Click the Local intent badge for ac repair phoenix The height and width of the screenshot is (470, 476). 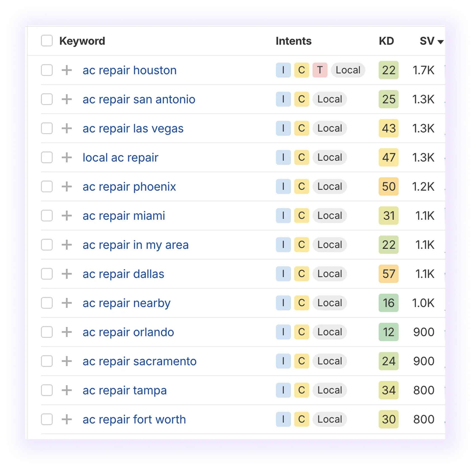pos(330,186)
